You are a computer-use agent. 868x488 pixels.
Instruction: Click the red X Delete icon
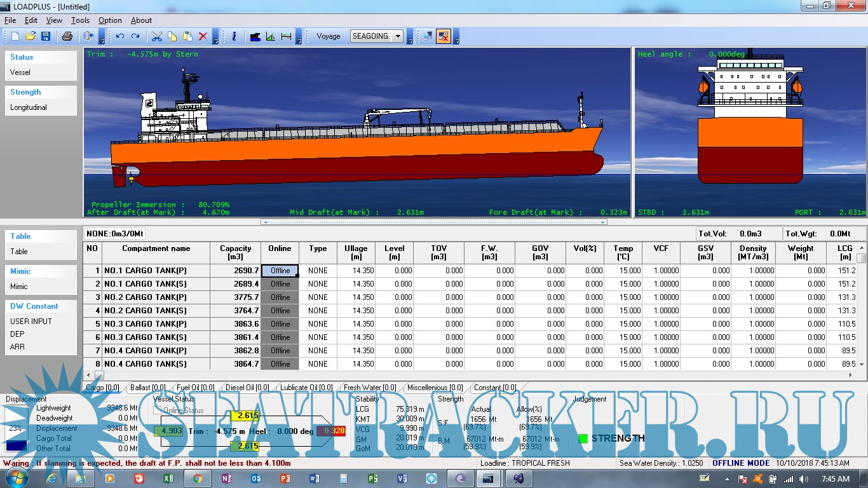pos(203,36)
